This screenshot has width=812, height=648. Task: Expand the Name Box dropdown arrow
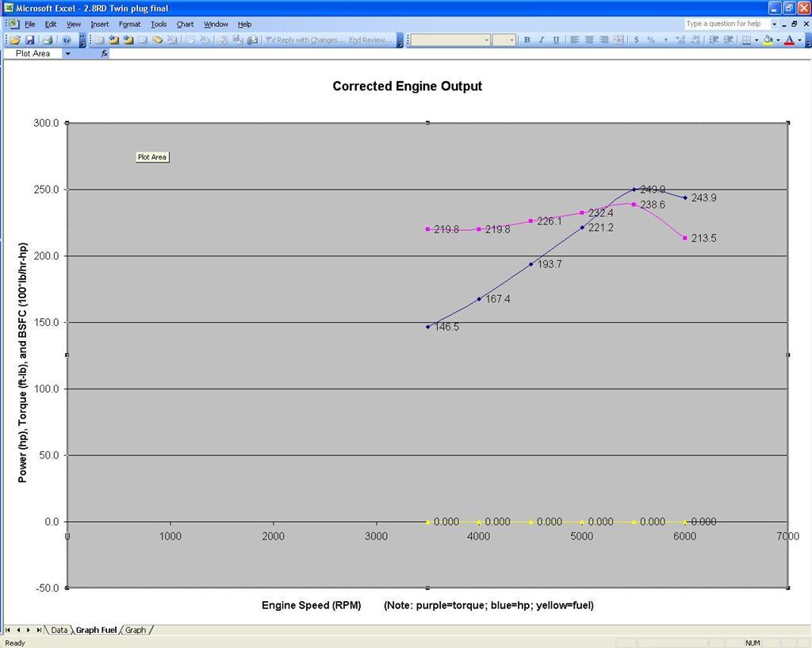coord(68,54)
